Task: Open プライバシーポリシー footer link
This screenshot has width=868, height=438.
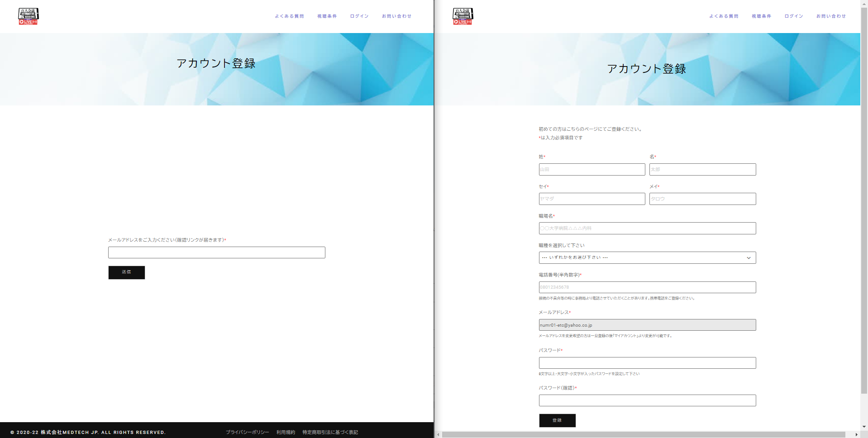Action: click(247, 433)
